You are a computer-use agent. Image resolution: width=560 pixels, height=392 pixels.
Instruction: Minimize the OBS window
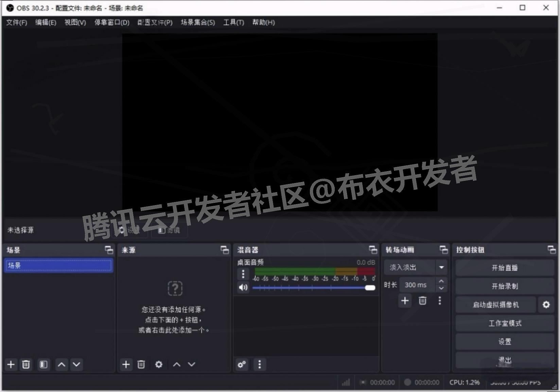coord(500,7)
